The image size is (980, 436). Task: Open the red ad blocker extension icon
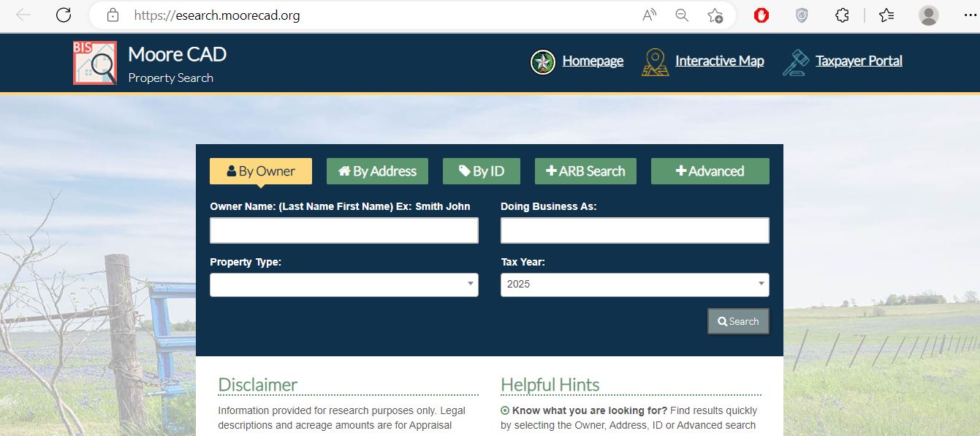pyautogui.click(x=761, y=15)
